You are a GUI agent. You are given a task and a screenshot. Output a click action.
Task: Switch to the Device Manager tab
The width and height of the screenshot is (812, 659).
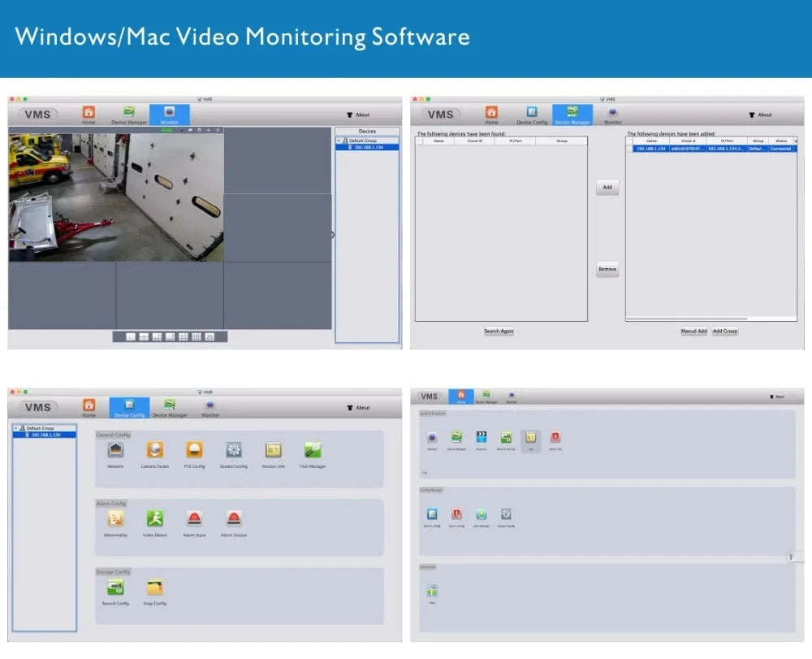(573, 115)
